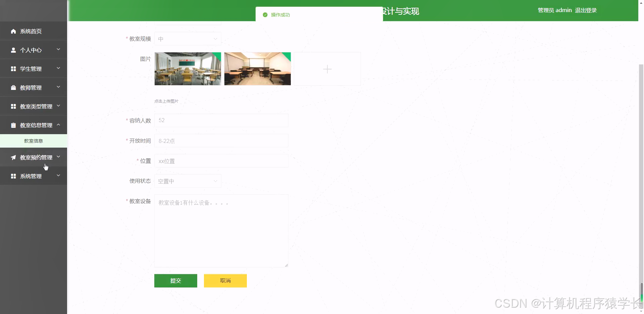Click the person icon beside 个人中心
644x314 pixels.
[x=13, y=50]
